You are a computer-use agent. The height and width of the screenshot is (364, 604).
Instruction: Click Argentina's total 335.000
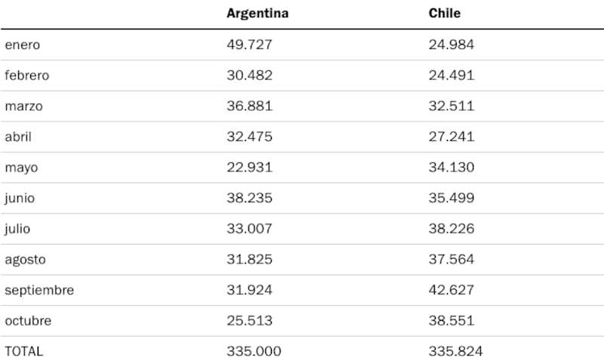254,351
